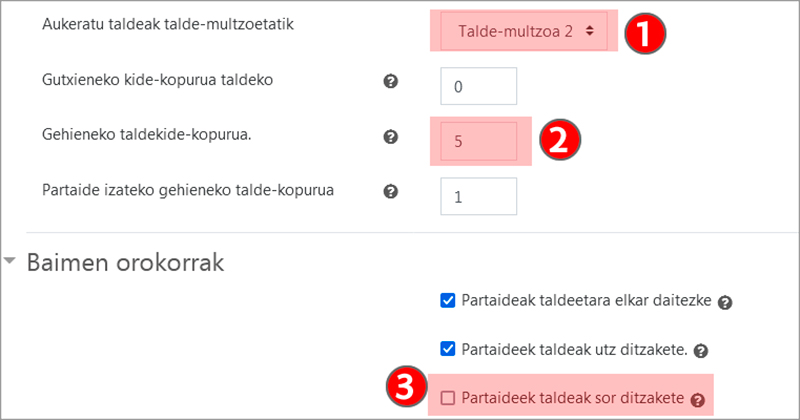
Task: Click the Baimen orokorrak heading text
Action: pos(125,263)
